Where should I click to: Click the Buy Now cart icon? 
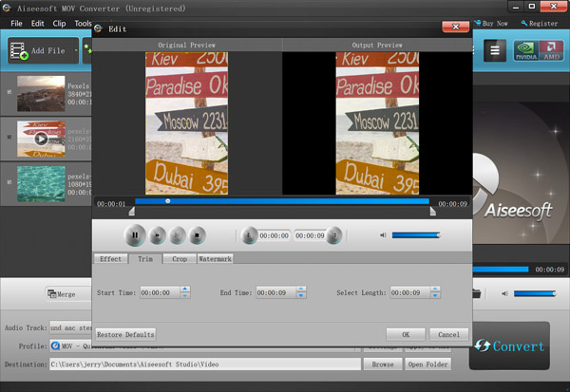click(478, 23)
